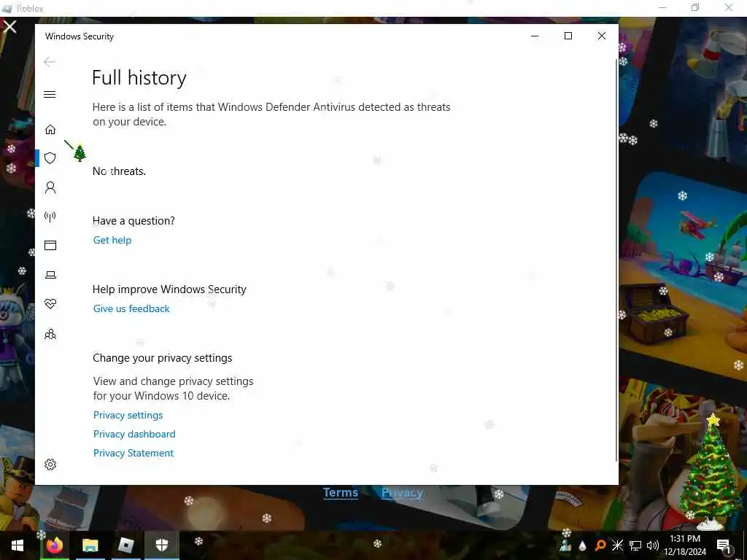The image size is (747, 560).
Task: Open Settings gear in Windows Security
Action: [x=50, y=464]
